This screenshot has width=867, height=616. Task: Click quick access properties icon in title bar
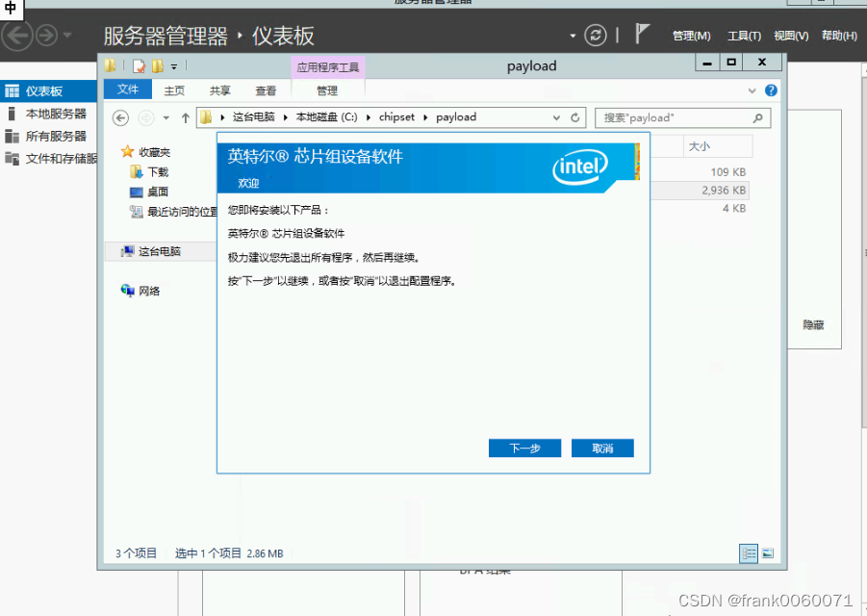[x=139, y=66]
